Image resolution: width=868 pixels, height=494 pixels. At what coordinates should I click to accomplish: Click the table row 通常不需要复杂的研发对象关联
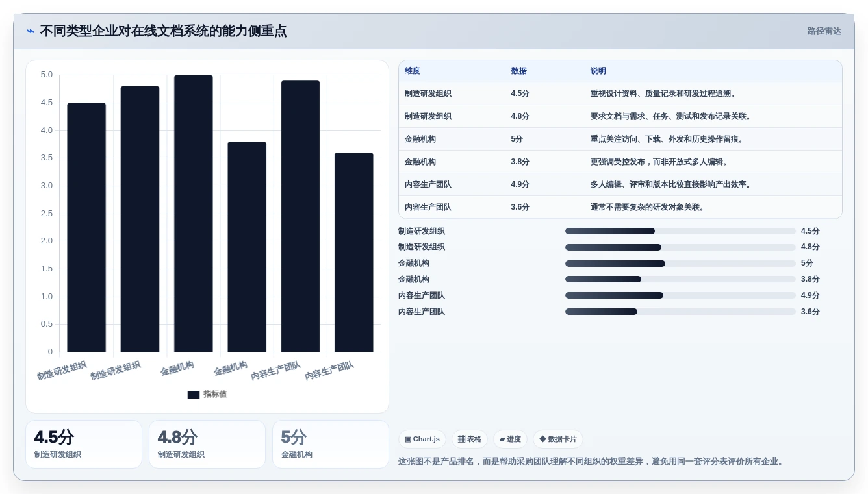point(620,207)
